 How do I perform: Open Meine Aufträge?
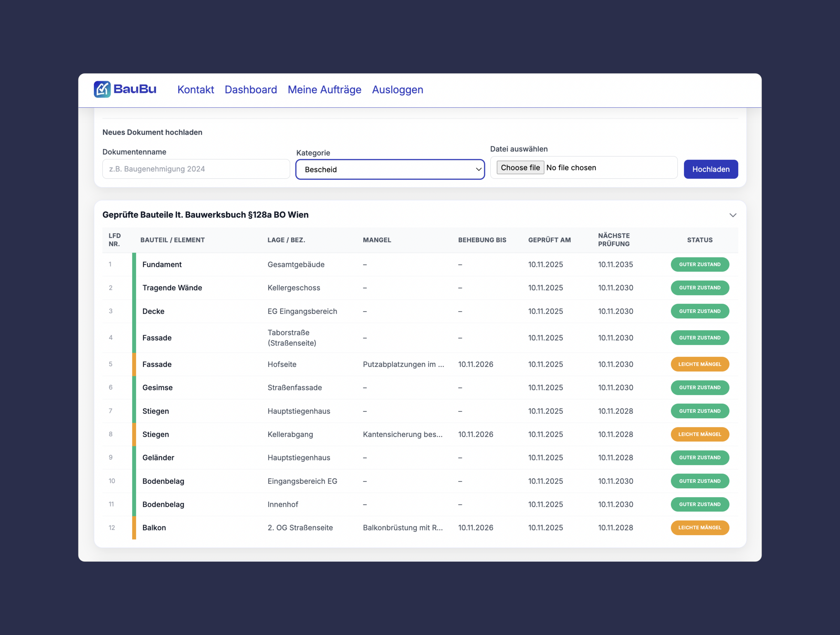pyautogui.click(x=324, y=90)
